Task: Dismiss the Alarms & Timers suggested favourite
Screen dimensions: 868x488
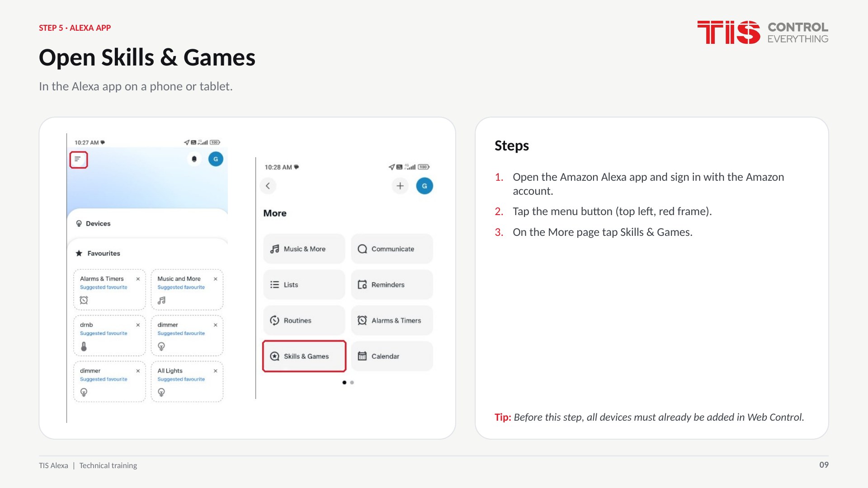Action: click(x=138, y=279)
